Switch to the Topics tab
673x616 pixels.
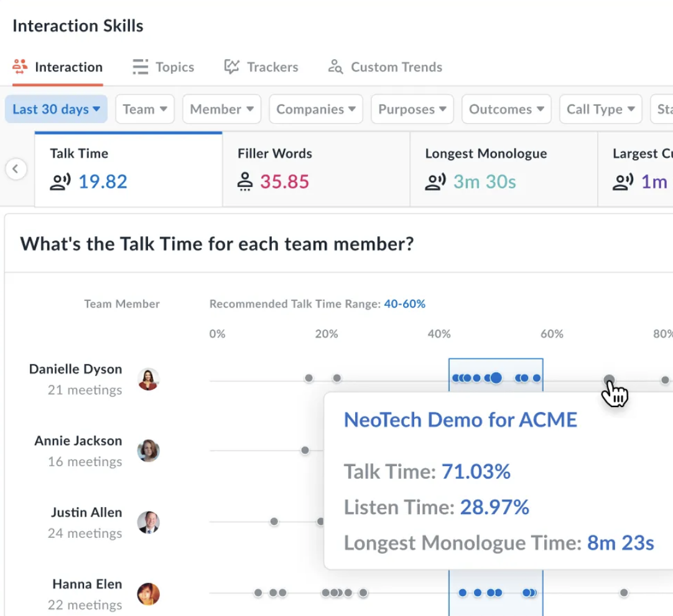(x=164, y=67)
